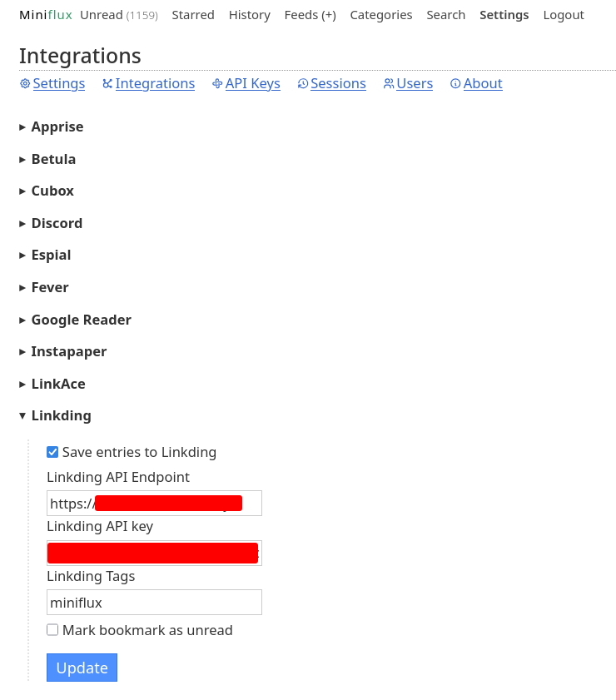Uncheck Save entries to Linkding

pyautogui.click(x=52, y=452)
